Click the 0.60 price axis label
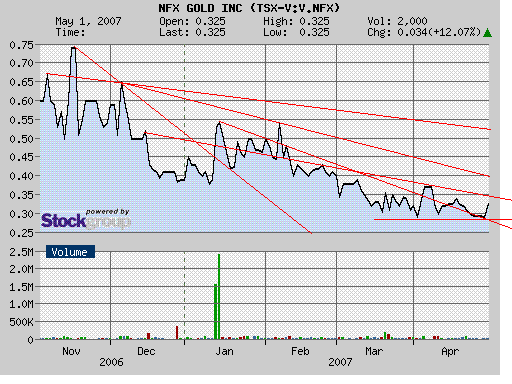 [x=22, y=101]
